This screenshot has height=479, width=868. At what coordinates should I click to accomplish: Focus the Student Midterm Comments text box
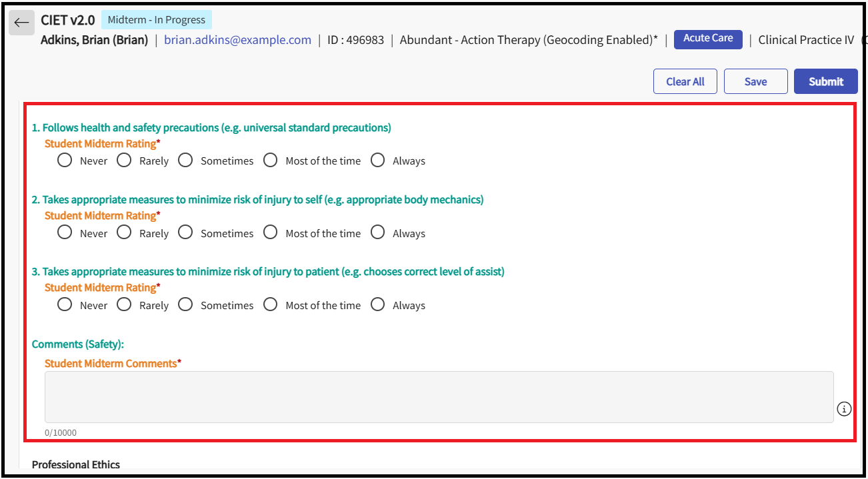[x=439, y=396]
